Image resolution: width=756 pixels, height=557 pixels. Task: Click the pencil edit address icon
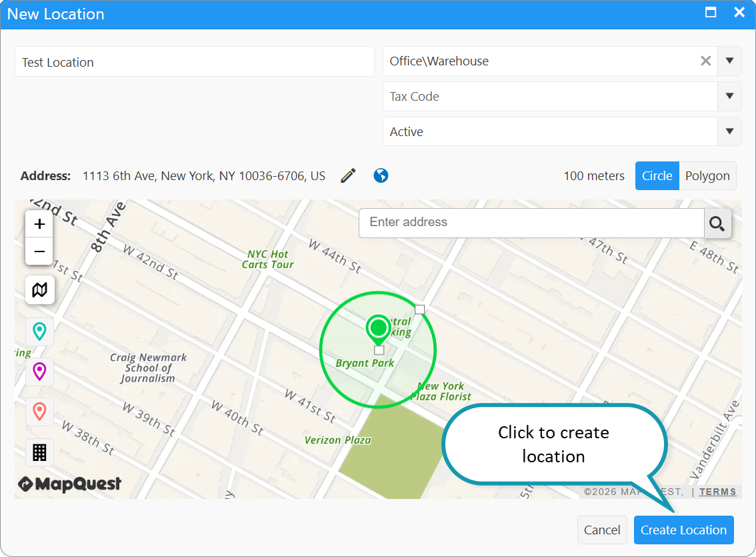[348, 175]
